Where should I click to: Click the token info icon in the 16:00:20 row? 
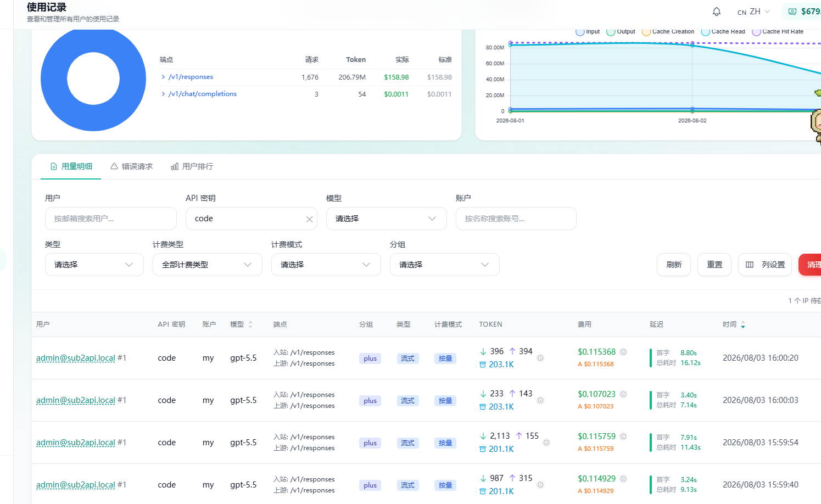(x=540, y=358)
